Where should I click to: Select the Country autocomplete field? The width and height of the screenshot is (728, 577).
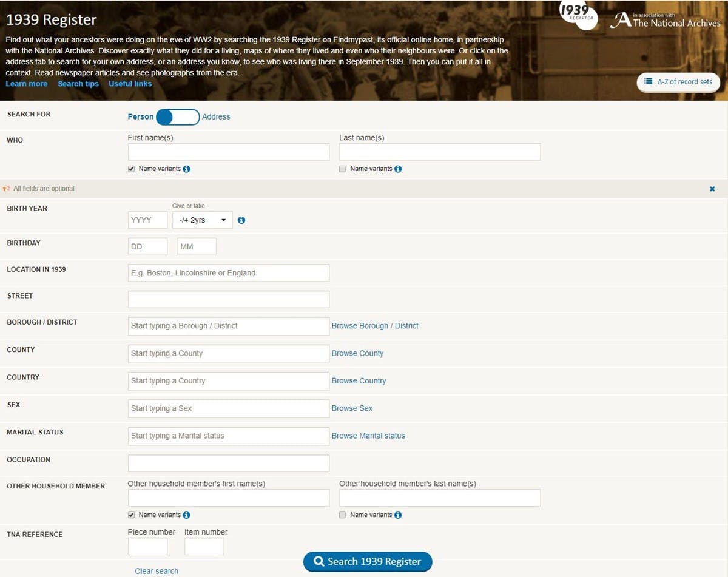(x=229, y=381)
